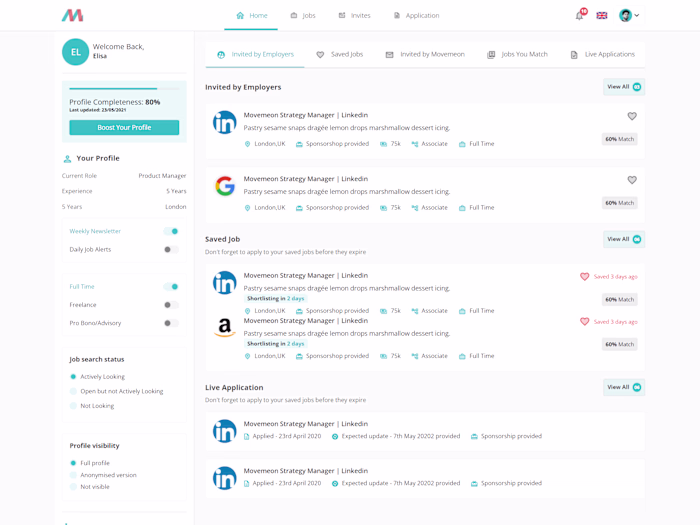Turn on the Freelance toggle
The width and height of the screenshot is (700, 525).
coord(171,305)
